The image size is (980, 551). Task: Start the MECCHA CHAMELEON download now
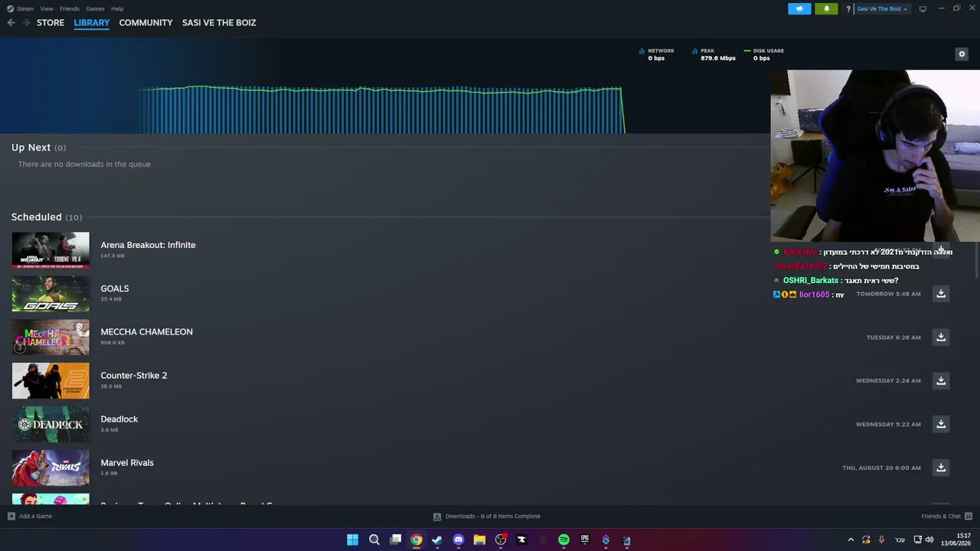tap(941, 337)
